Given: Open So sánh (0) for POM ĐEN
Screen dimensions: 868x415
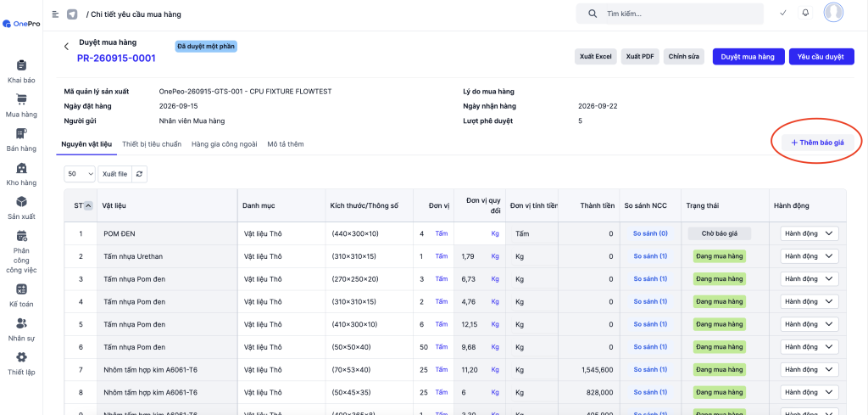Looking at the screenshot, I should click(x=650, y=233).
